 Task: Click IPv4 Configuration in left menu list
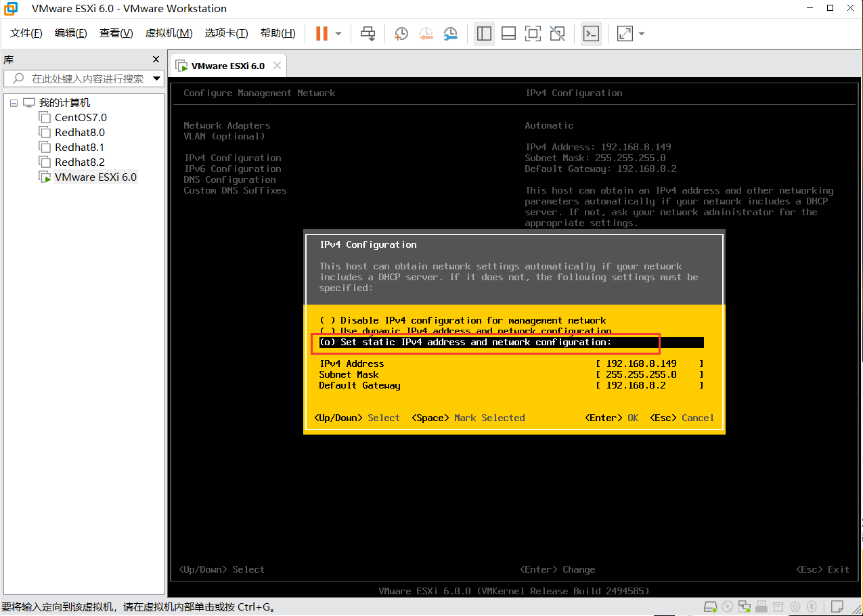232,158
